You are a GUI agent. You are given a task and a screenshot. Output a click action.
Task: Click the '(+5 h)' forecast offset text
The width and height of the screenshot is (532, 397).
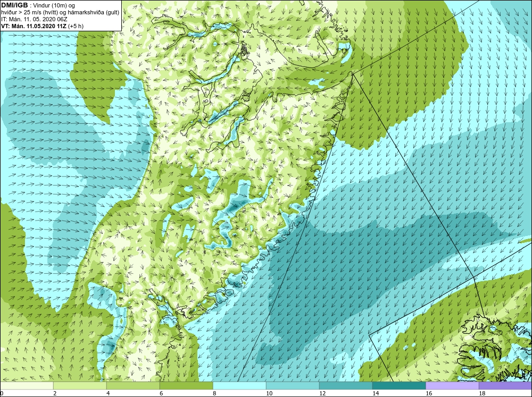click(x=76, y=26)
